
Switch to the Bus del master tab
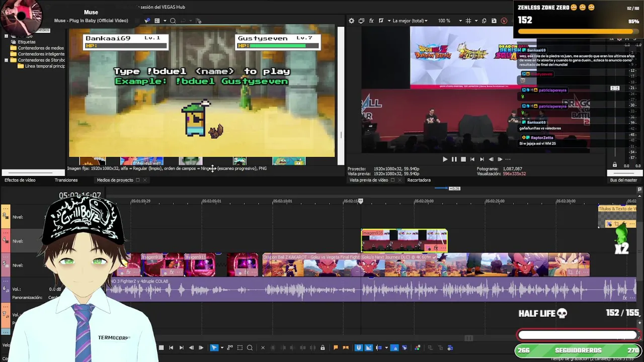623,180
